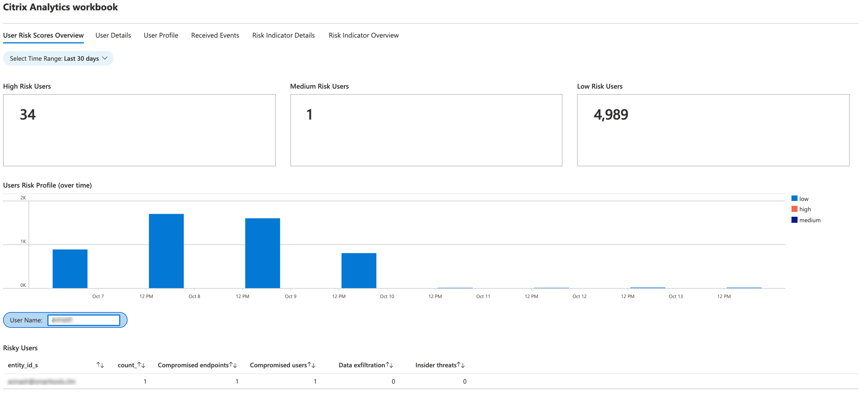Click the low legend color swatch
This screenshot has width=868, height=394.
[794, 199]
